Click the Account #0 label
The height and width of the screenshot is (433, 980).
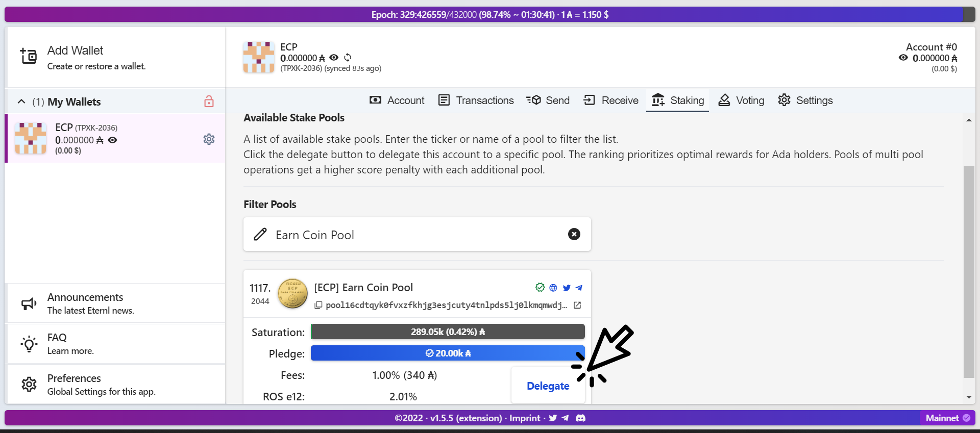click(x=932, y=47)
